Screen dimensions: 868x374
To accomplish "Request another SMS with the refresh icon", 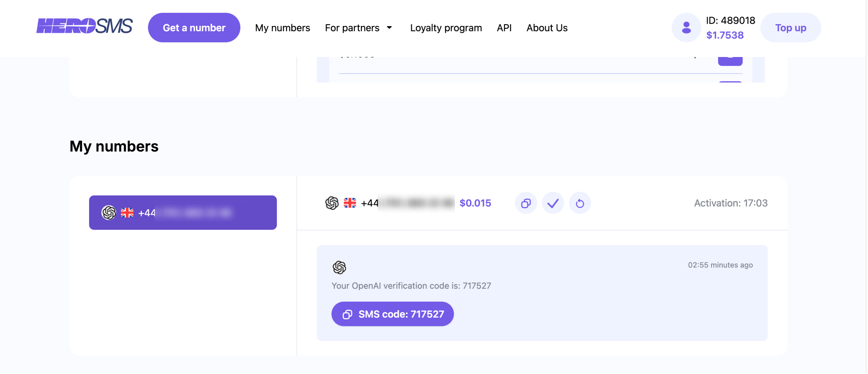I will pos(580,203).
